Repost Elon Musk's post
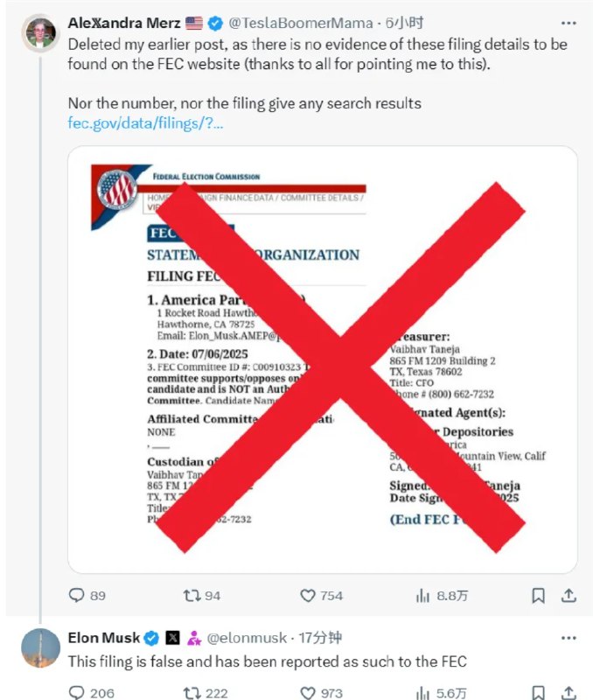The image size is (593, 700). (192, 693)
